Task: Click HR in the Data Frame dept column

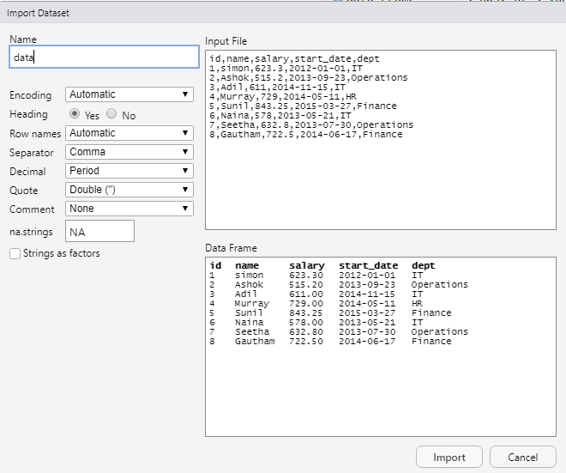Action: click(x=417, y=303)
